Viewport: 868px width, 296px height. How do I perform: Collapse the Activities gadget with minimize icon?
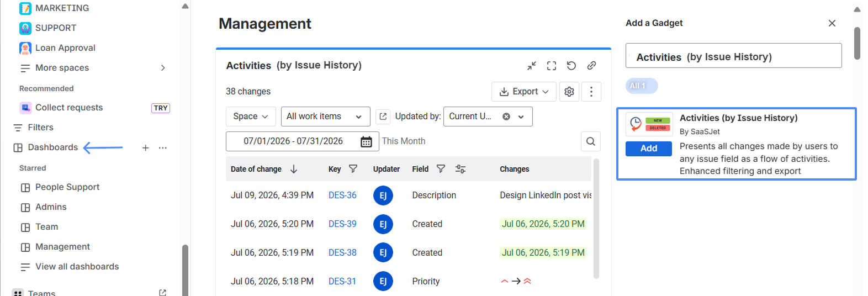[532, 66]
